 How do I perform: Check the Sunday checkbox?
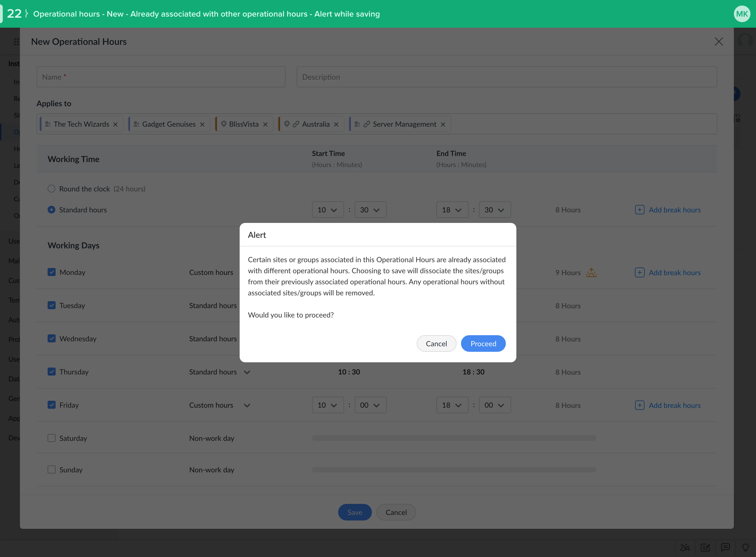[x=52, y=469]
